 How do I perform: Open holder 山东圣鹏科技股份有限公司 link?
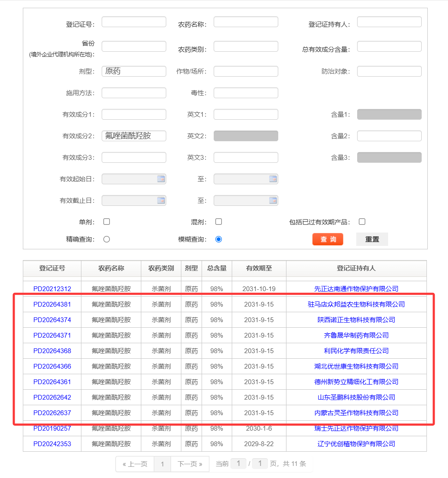[356, 397]
